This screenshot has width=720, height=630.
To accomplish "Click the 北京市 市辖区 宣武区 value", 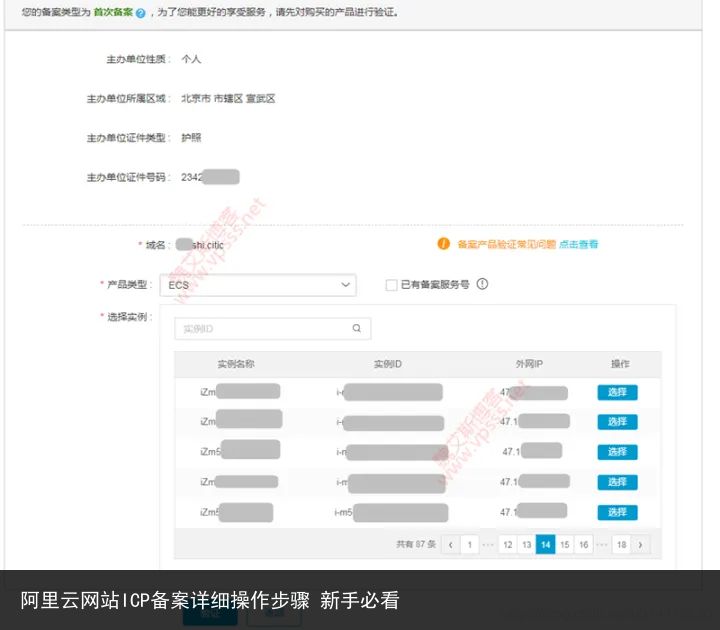I will [228, 98].
